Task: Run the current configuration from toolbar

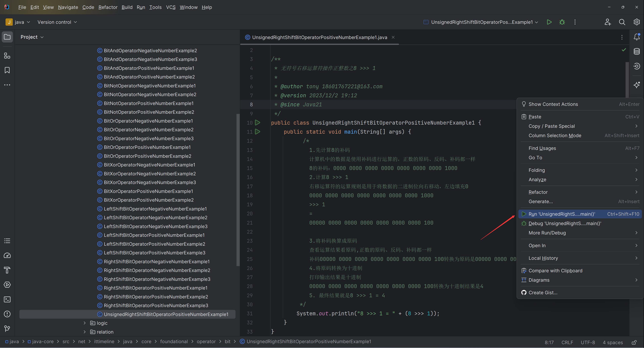Action: [549, 22]
